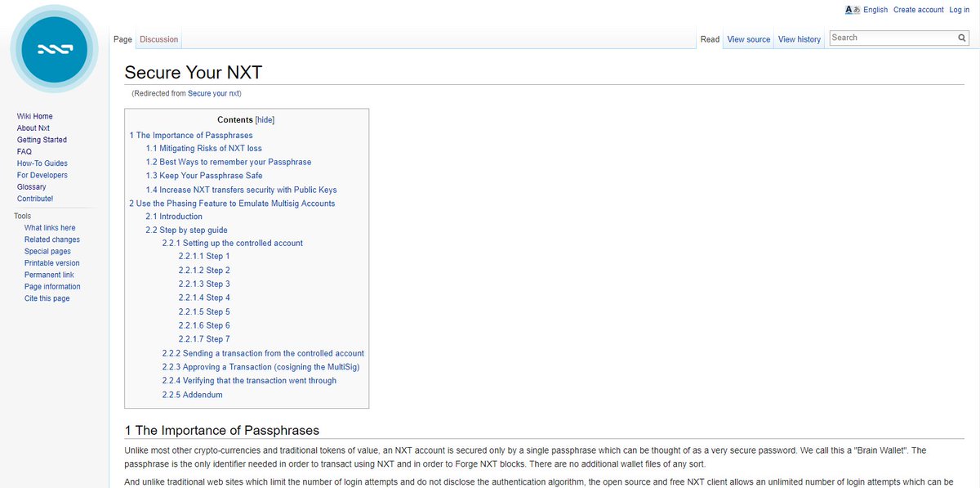
Task: Click Permanent link in Tools
Action: pyautogui.click(x=49, y=275)
